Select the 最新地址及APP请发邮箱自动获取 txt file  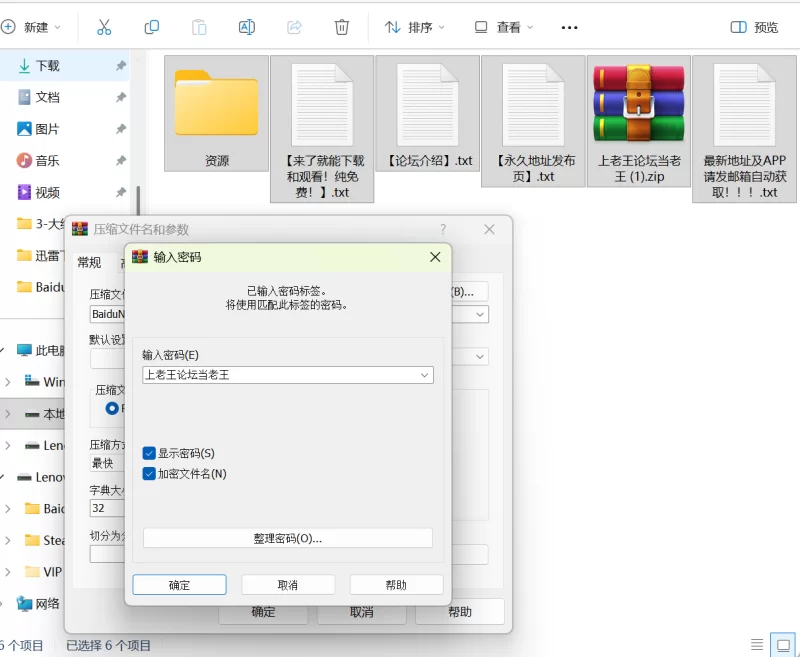(x=744, y=129)
